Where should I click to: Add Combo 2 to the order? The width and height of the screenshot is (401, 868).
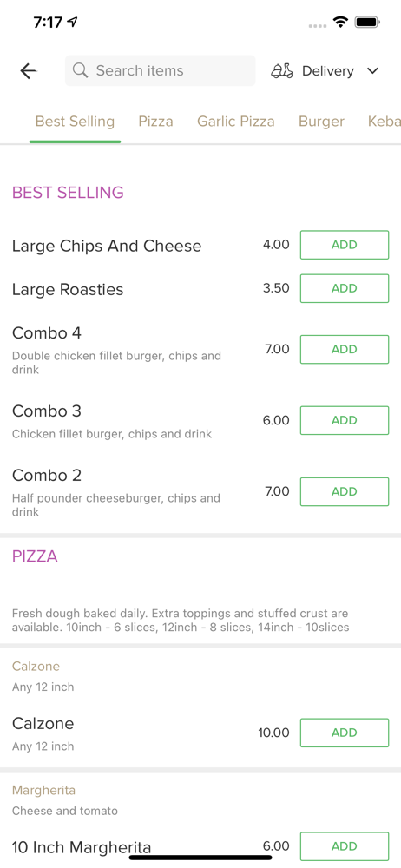pos(345,491)
